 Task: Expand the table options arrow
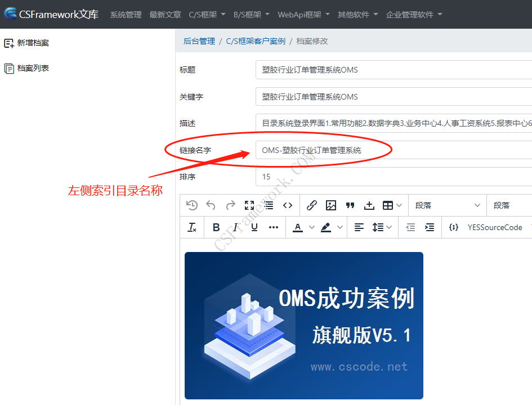click(x=399, y=205)
